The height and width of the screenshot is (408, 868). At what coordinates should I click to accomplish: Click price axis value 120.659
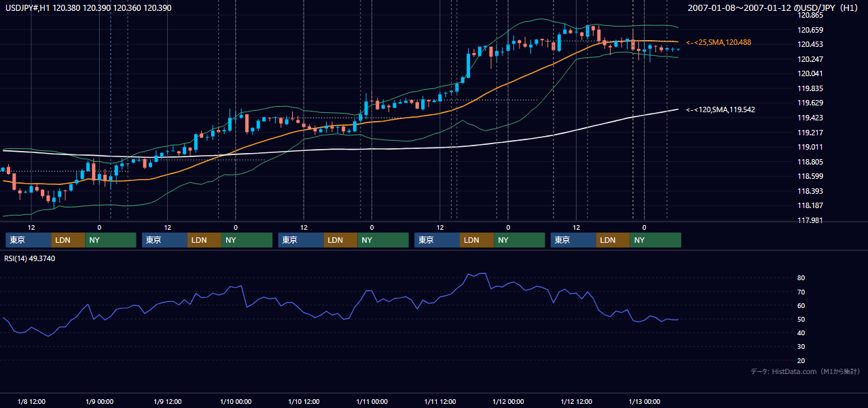pos(811,30)
